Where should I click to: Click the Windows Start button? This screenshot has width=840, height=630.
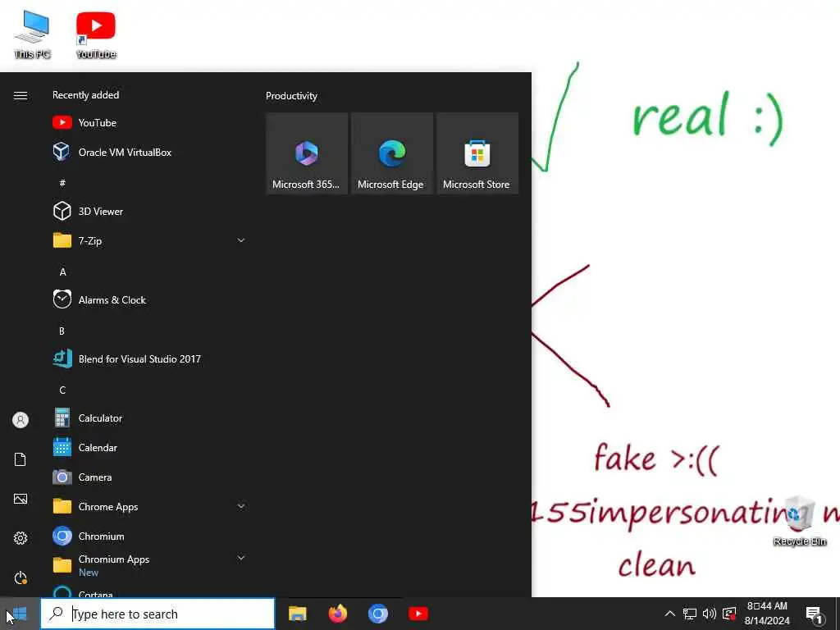(x=20, y=614)
